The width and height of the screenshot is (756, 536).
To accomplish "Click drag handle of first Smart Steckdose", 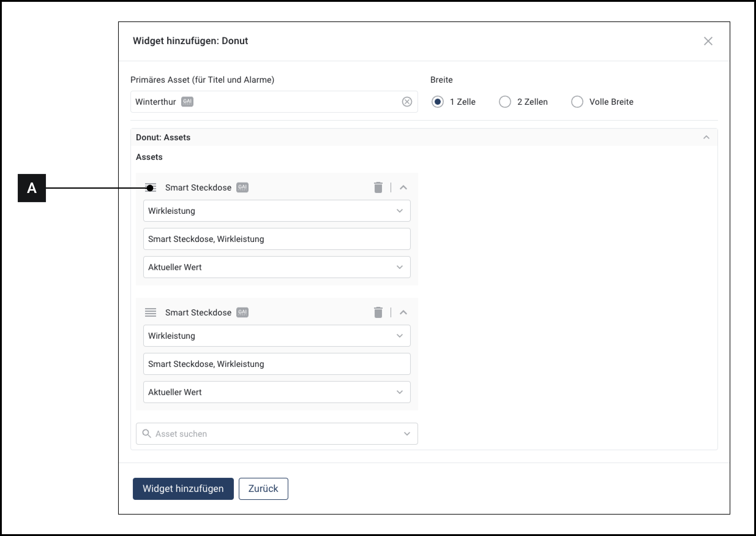I will tap(150, 187).
